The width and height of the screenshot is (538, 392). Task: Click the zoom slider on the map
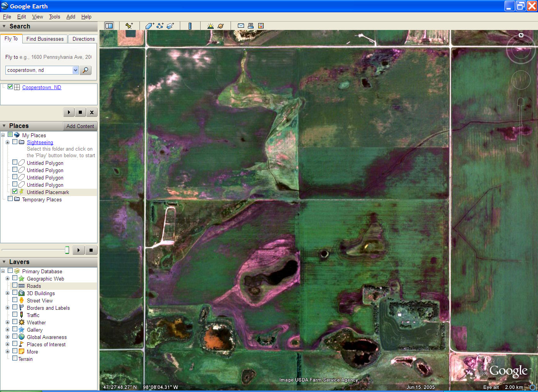(x=521, y=125)
